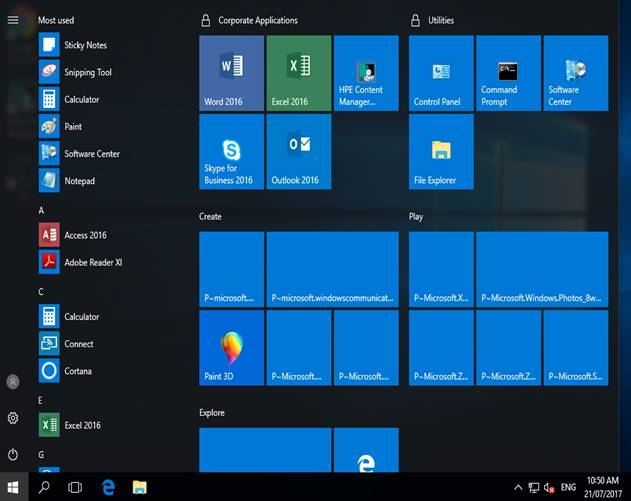
Task: Click the letter A section header
Action: tap(42, 211)
